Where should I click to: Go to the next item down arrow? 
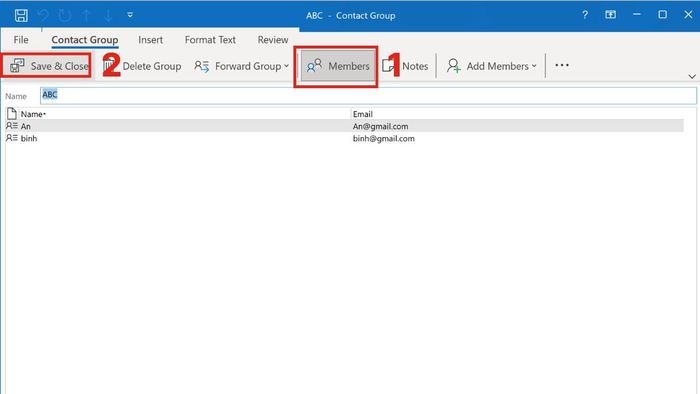pyautogui.click(x=108, y=16)
